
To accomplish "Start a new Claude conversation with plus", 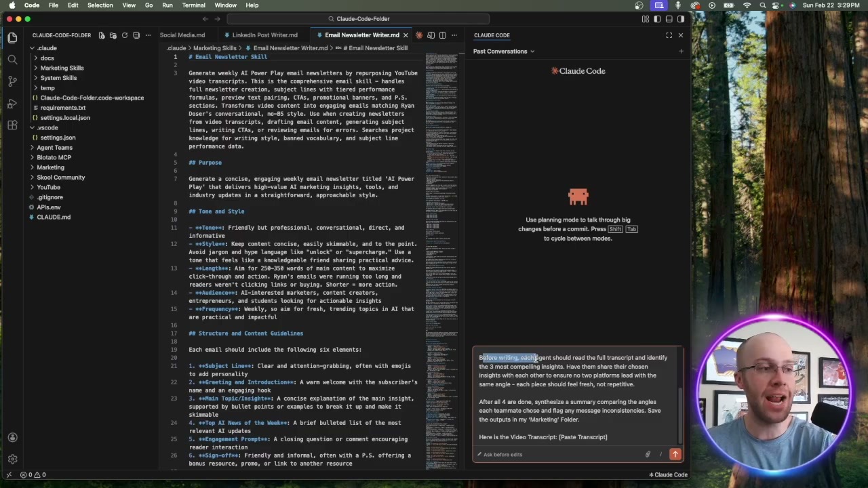I will click(681, 51).
